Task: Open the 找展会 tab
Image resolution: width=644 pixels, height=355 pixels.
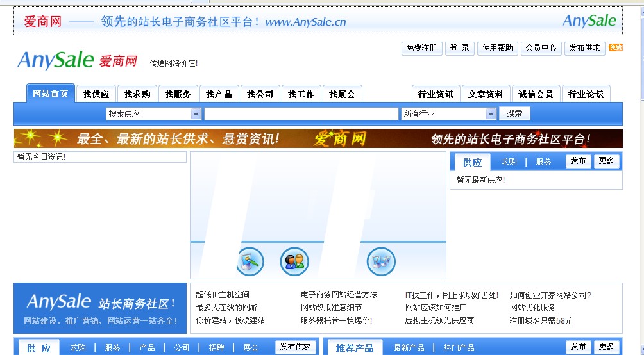Action: coord(342,94)
